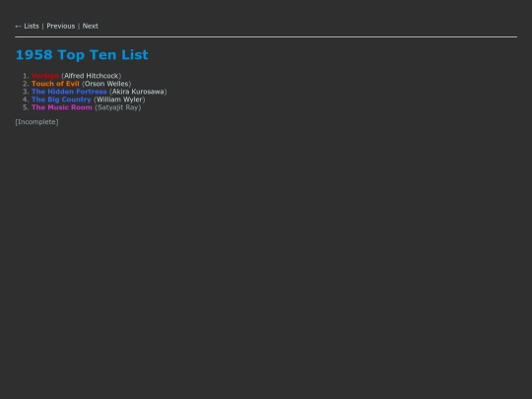Open the Previous list link
Image resolution: width=532 pixels, height=399 pixels.
[61, 27]
